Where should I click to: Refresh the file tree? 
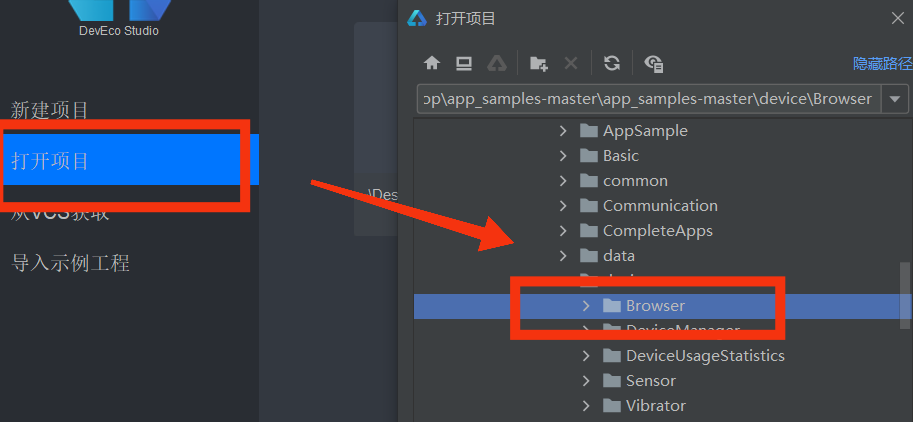coord(611,63)
